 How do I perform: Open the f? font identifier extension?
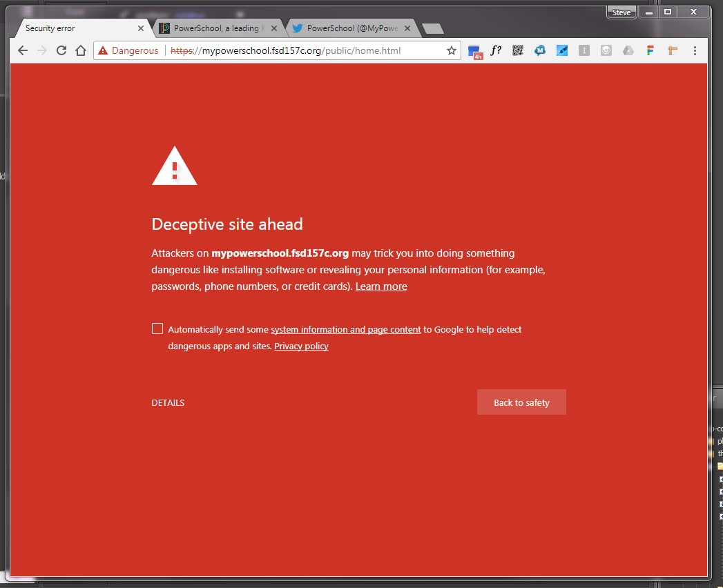[x=496, y=50]
